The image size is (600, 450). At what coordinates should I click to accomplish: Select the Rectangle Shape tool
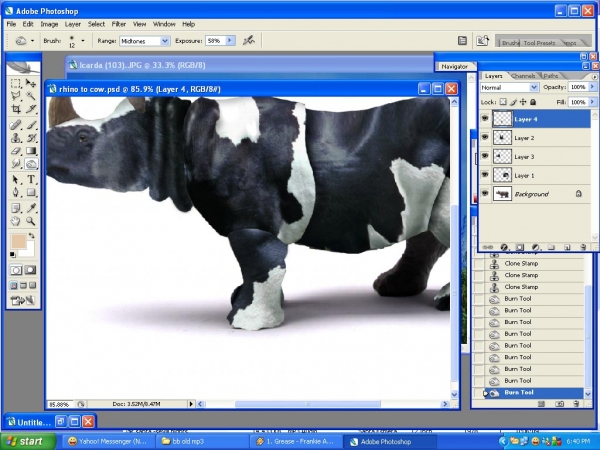(x=31, y=192)
